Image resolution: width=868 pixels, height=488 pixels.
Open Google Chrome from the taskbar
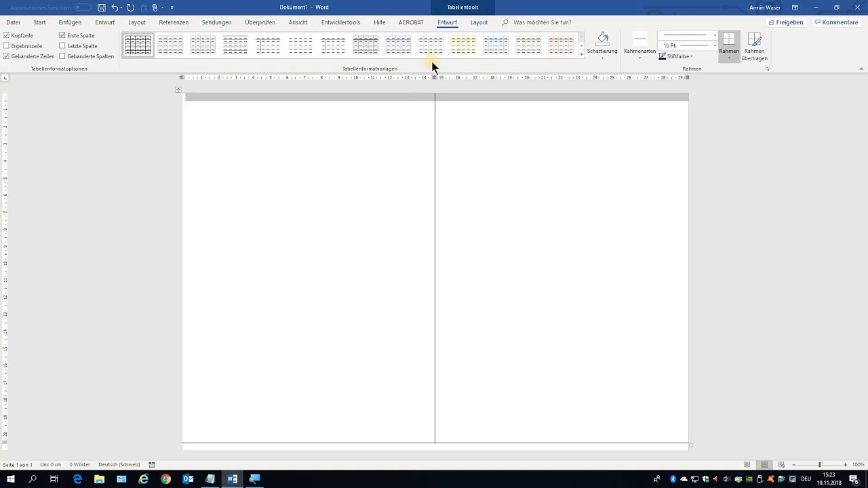[165, 479]
